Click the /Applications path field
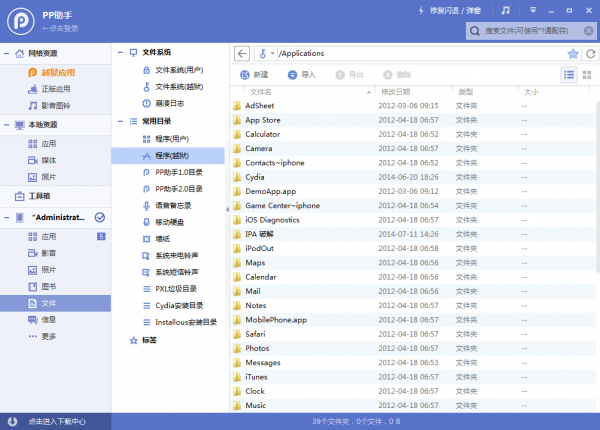This screenshot has width=600, height=430. 421,54
